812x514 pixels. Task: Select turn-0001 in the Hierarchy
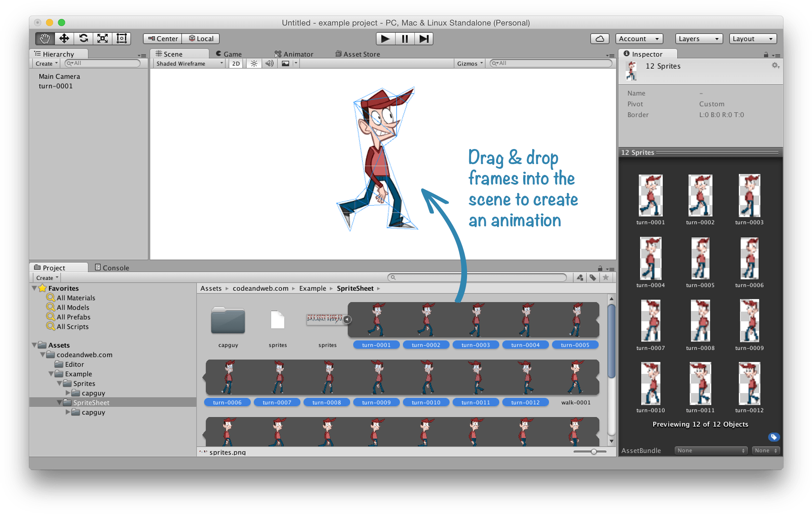tap(56, 86)
